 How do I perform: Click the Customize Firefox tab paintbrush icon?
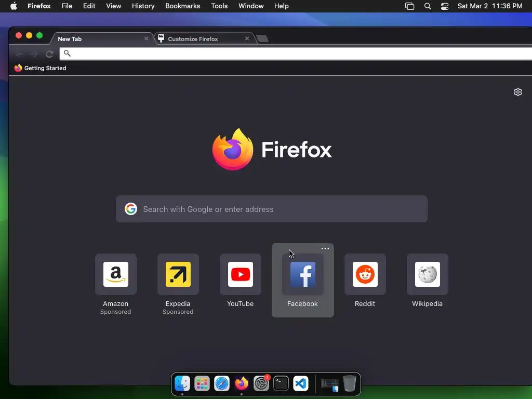pos(161,38)
